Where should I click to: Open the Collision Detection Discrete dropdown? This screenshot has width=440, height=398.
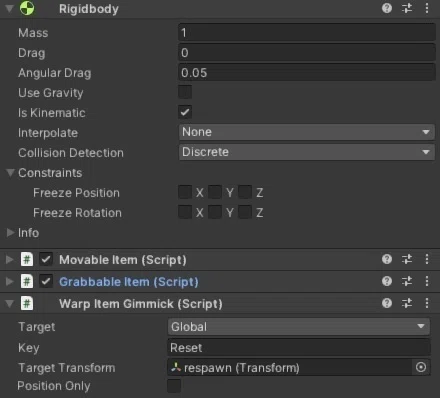(x=307, y=152)
